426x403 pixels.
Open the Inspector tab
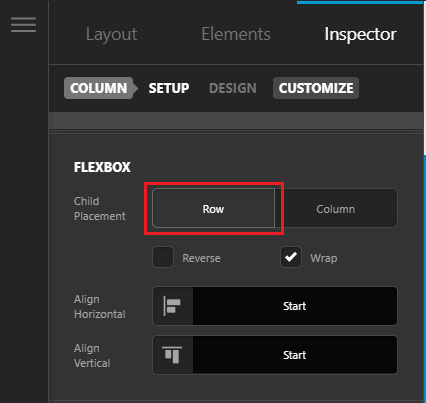(360, 34)
